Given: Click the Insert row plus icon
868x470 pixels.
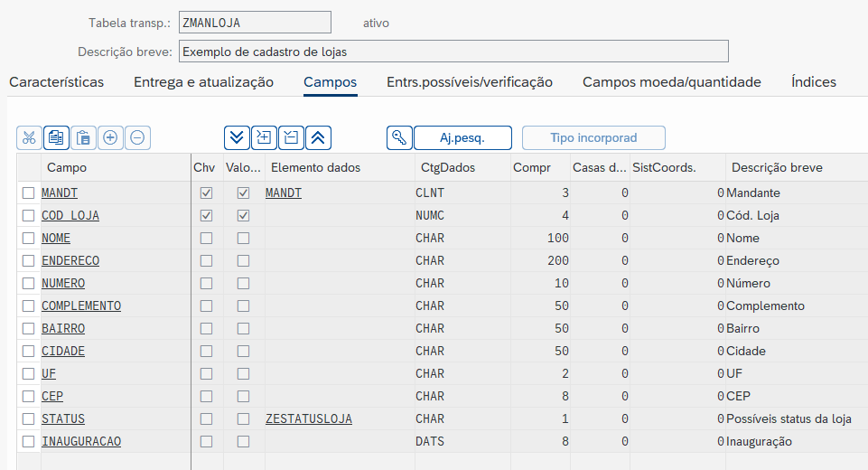Looking at the screenshot, I should point(110,137).
